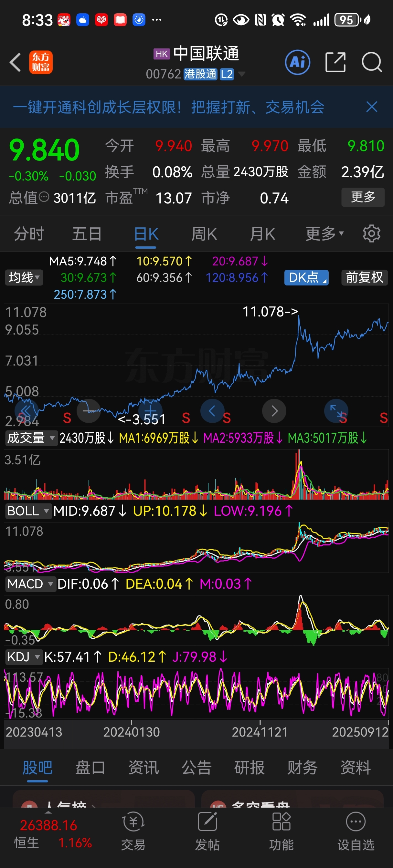
Task: Open the 盘口 tab
Action: click(x=90, y=768)
